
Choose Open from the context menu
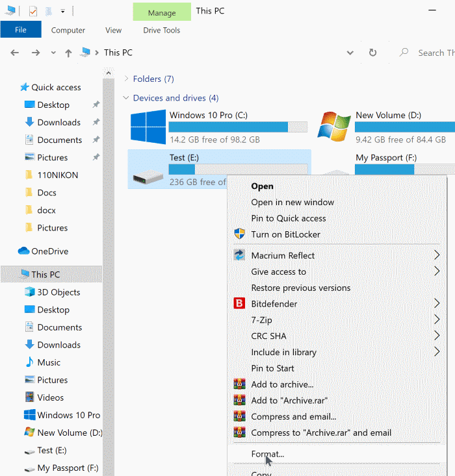pos(262,186)
